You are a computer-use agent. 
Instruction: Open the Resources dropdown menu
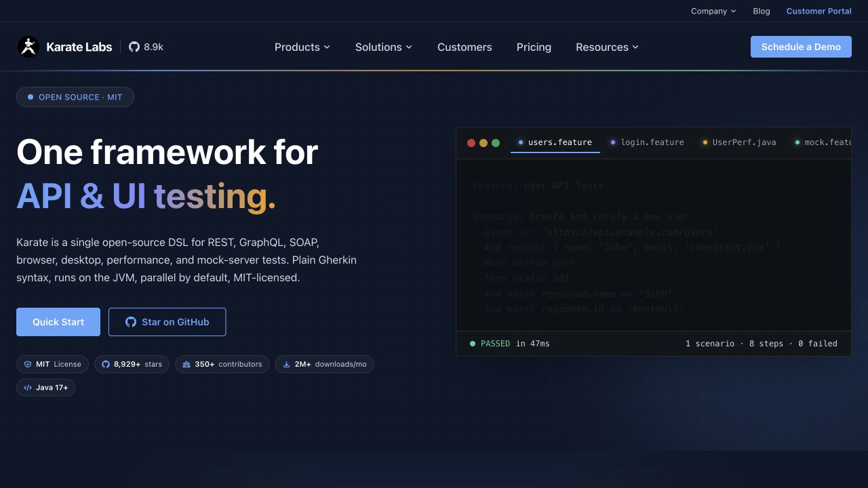pyautogui.click(x=608, y=47)
